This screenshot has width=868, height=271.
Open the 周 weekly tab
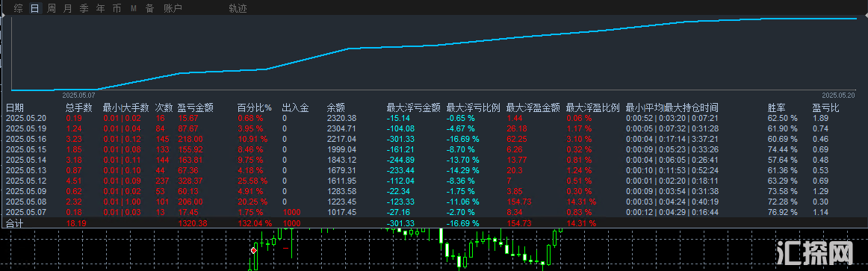[52, 8]
